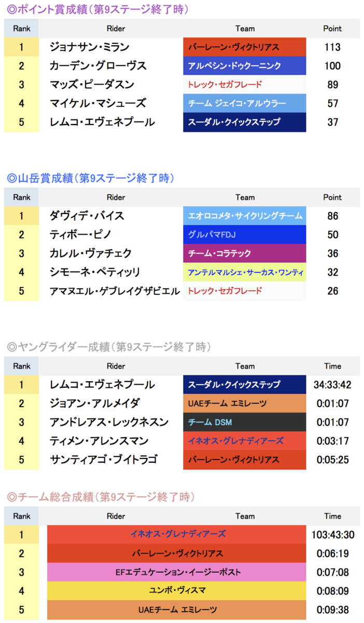Select rider ジョナサン・ミラン
This screenshot has width=364, height=623.
coord(90,47)
